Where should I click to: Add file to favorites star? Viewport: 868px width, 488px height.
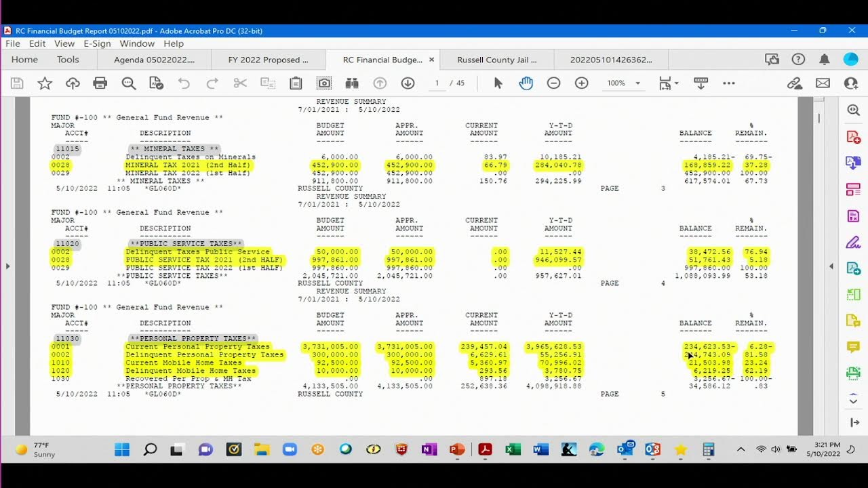point(45,83)
